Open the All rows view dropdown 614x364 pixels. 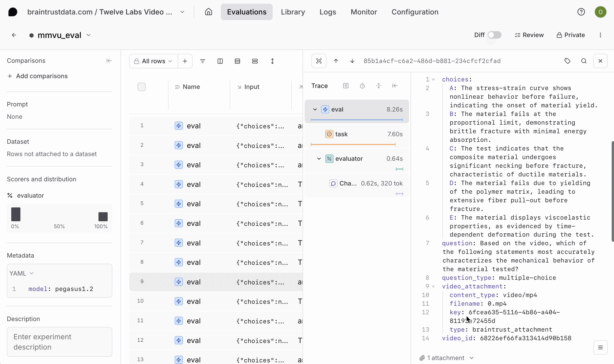153,61
